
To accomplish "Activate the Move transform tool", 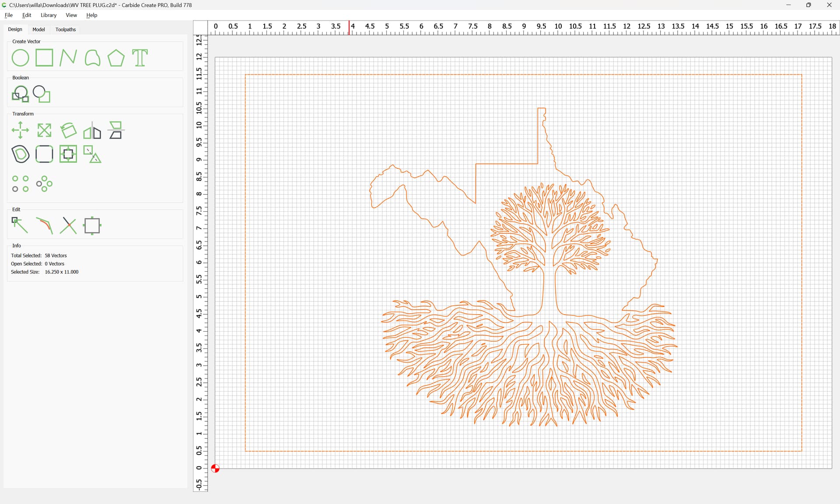I will 20,130.
